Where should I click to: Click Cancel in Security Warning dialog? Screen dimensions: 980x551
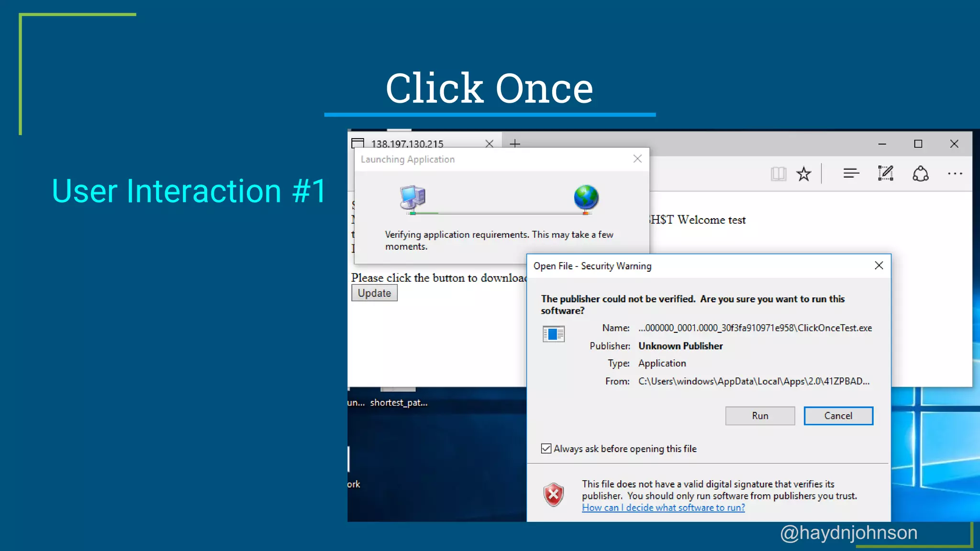coord(838,416)
